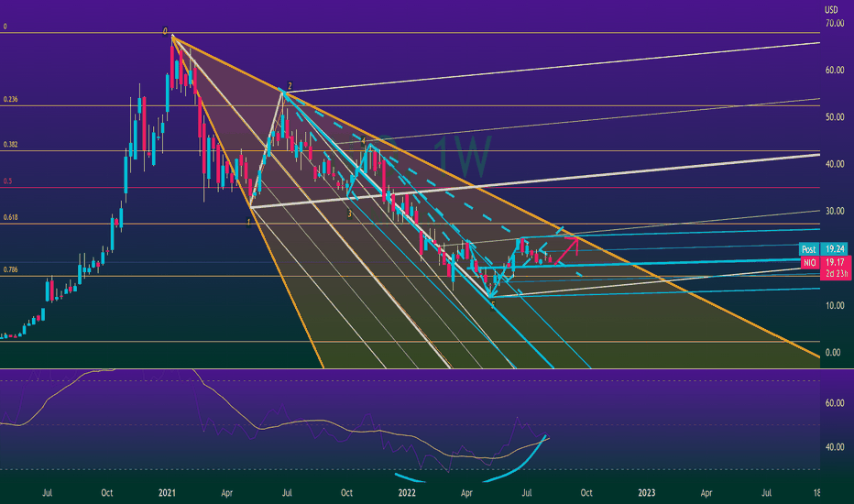The image size is (854, 504).
Task: Click the wave 1 label at trough
Action: tap(248, 223)
